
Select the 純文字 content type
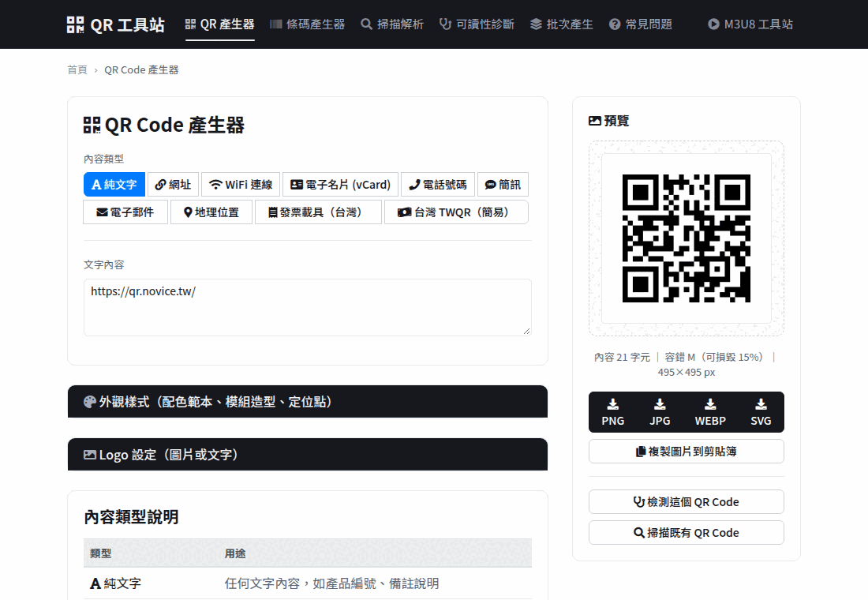pyautogui.click(x=114, y=185)
